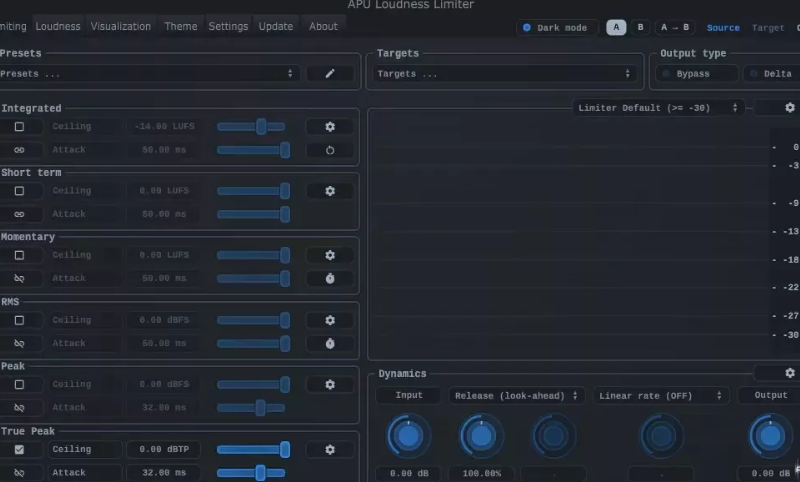
Task: Open the Theme tab
Action: tap(181, 27)
